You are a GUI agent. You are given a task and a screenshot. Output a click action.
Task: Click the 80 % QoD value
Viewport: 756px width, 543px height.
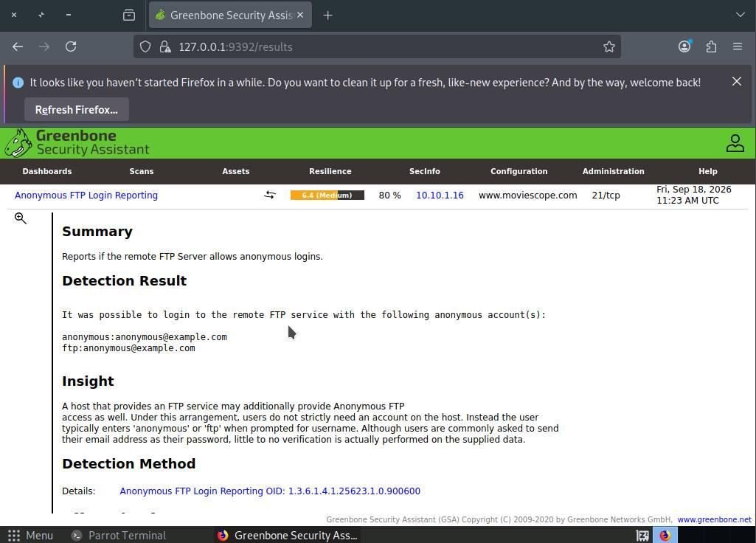coord(389,195)
